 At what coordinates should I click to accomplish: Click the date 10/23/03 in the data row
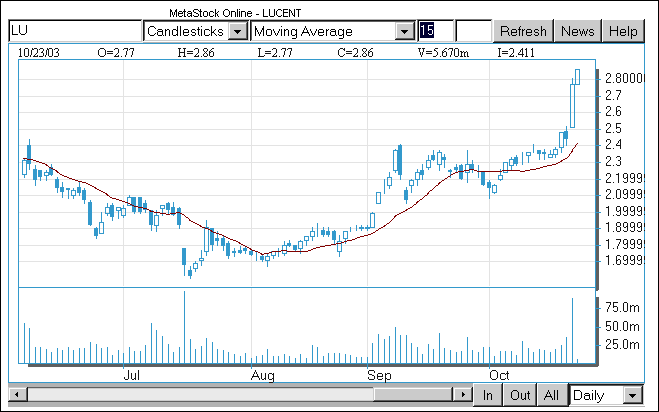(x=39, y=53)
